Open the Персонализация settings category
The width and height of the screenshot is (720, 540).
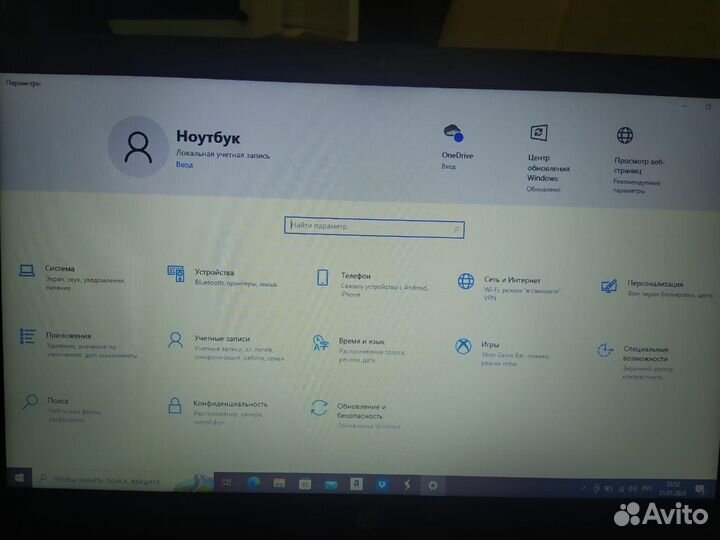point(657,289)
